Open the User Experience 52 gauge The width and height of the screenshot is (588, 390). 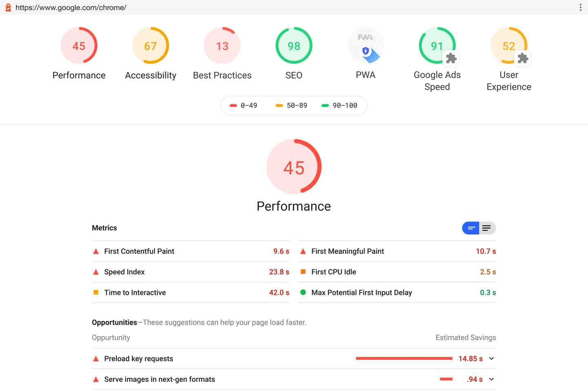pyautogui.click(x=509, y=45)
